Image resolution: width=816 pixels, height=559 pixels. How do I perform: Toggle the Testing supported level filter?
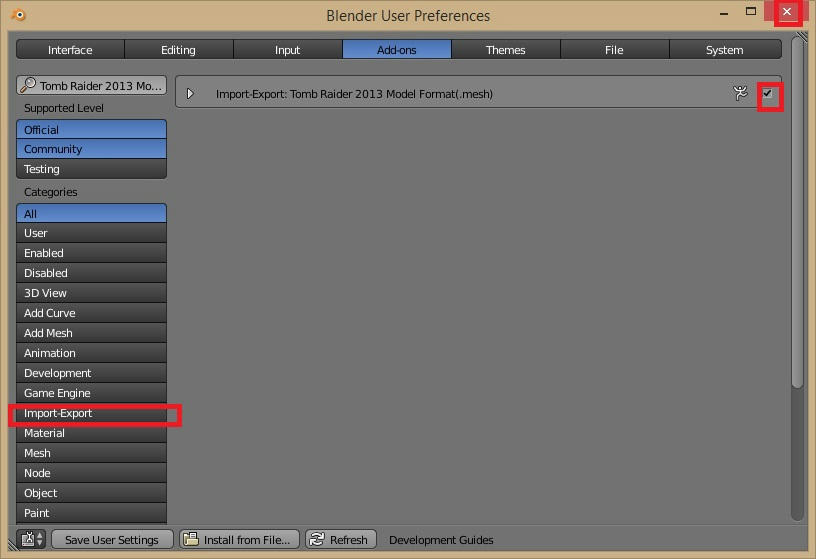92,169
